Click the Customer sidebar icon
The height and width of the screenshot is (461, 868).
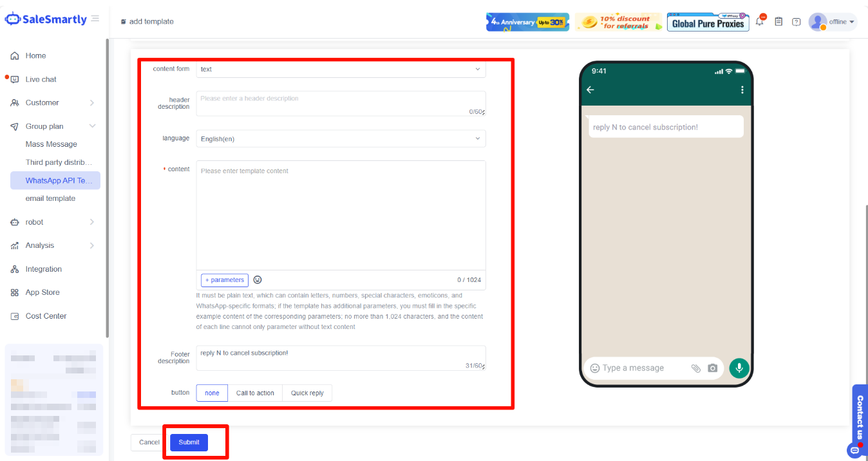pyautogui.click(x=15, y=103)
